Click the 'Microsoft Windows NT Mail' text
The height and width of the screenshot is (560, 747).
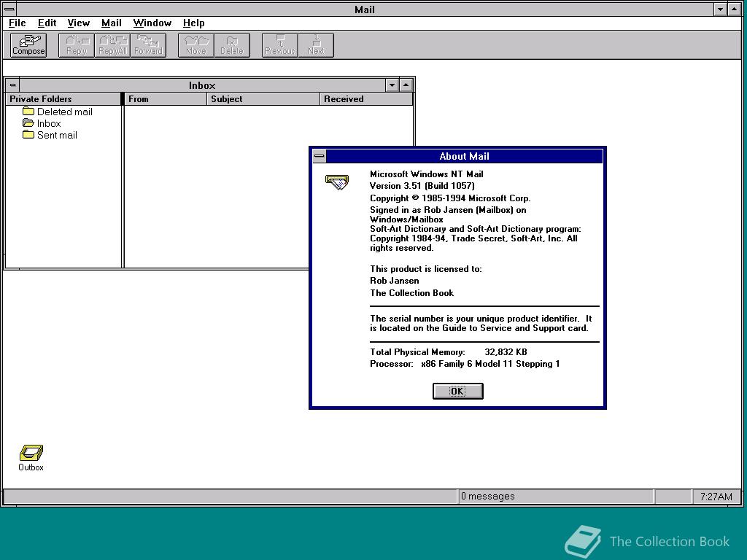(426, 174)
